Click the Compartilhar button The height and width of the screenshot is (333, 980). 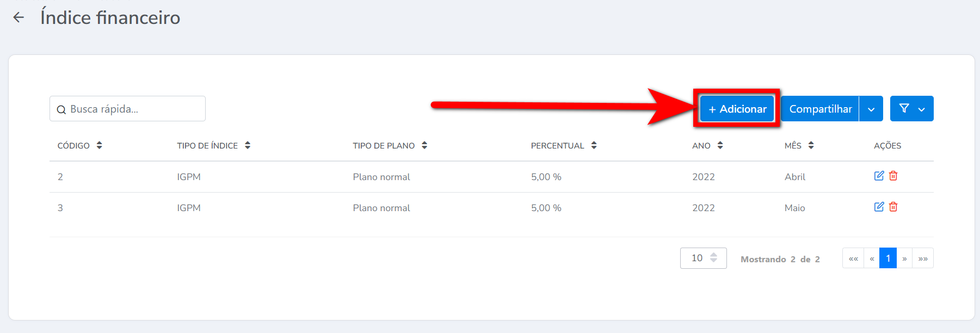coord(820,109)
